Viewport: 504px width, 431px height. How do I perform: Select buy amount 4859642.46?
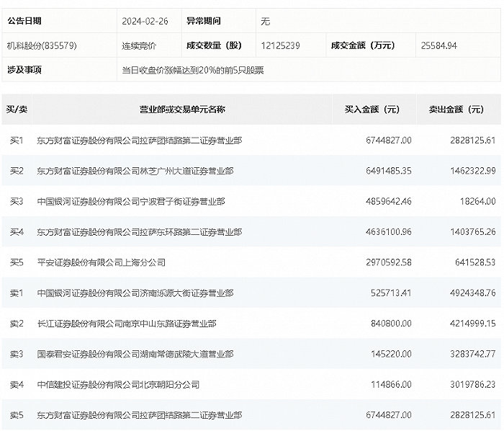tap(389, 201)
